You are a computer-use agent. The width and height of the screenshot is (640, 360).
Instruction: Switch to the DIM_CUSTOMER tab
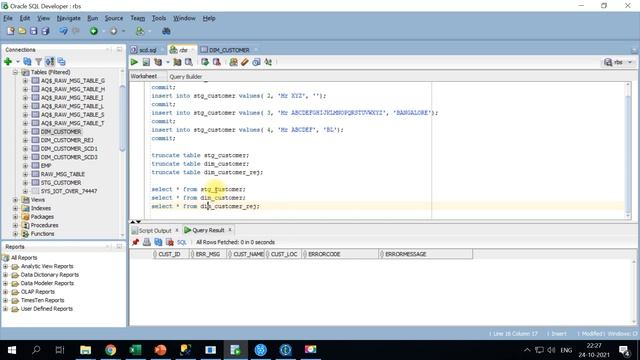[229, 50]
